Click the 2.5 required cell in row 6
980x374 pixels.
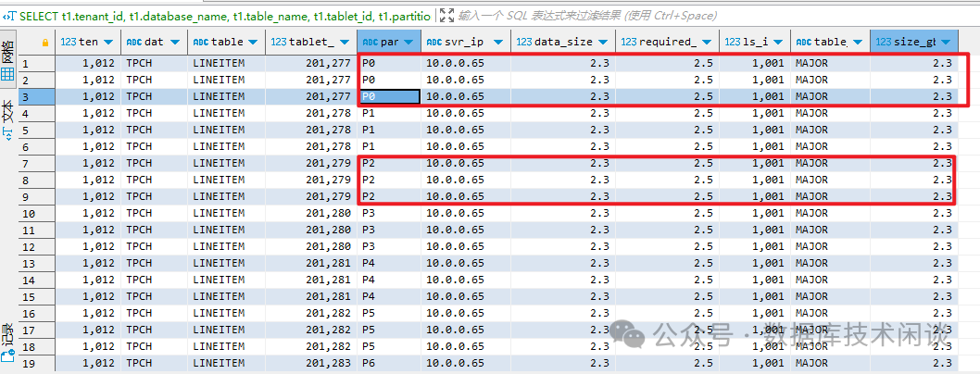[667, 146]
